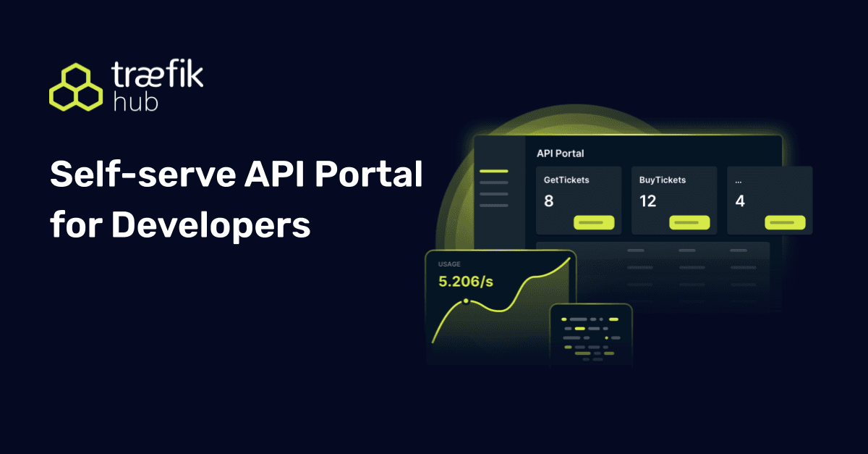The height and width of the screenshot is (454, 868).
Task: Click the data point marker on usage chart
Action: (466, 300)
